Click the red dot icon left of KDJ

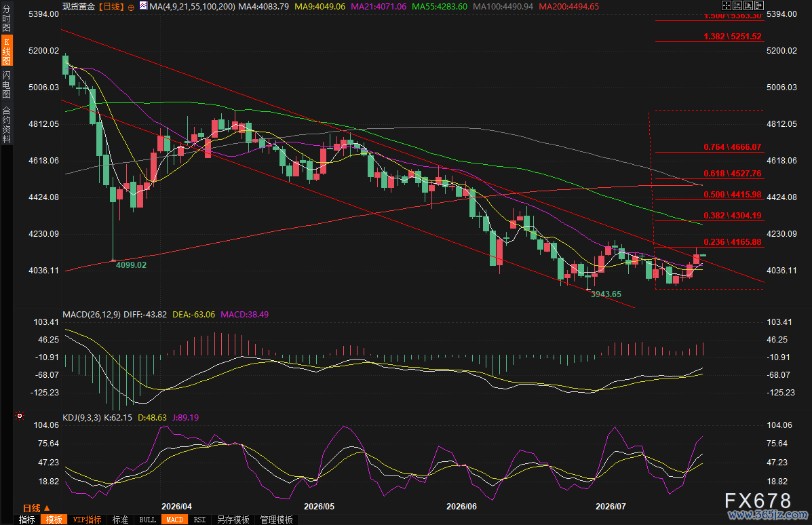click(20, 416)
